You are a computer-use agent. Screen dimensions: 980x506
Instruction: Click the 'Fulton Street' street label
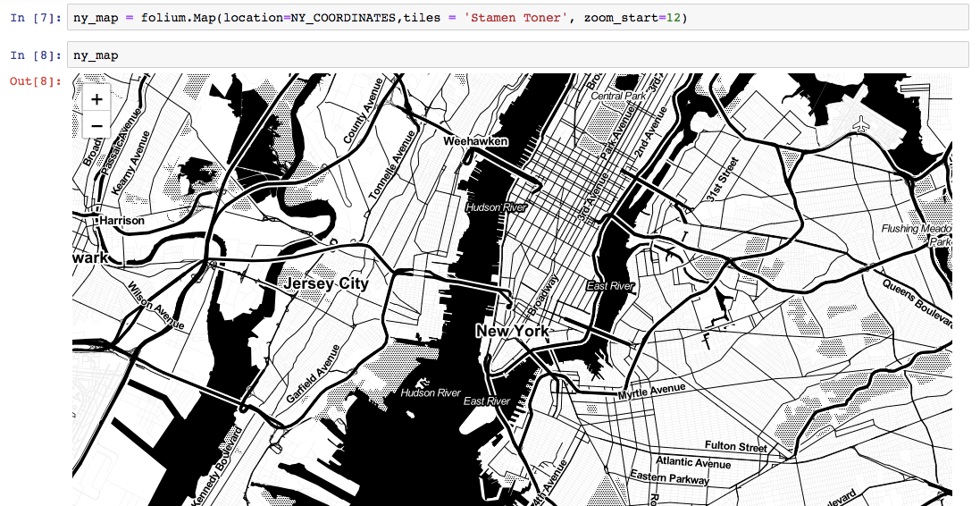pos(735,446)
